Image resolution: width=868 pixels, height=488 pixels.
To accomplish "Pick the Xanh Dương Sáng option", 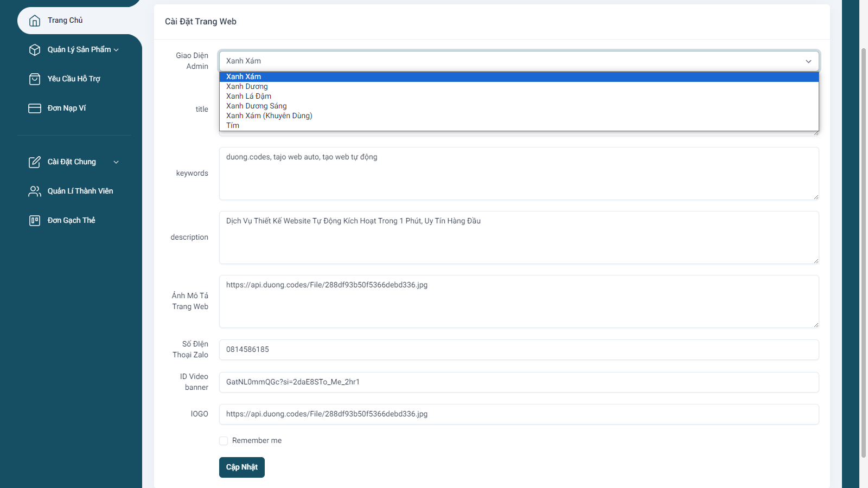I will (256, 106).
